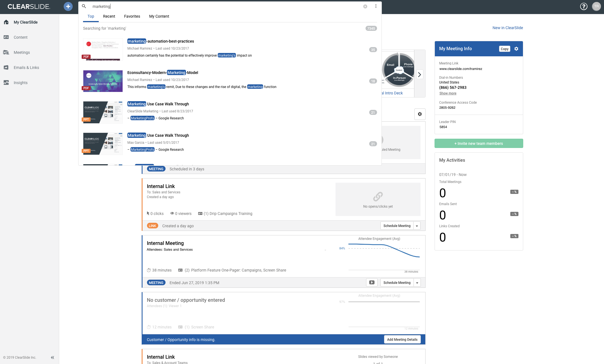This screenshot has width=604, height=364.
Task: Click Show more dial-in numbers
Action: (448, 93)
